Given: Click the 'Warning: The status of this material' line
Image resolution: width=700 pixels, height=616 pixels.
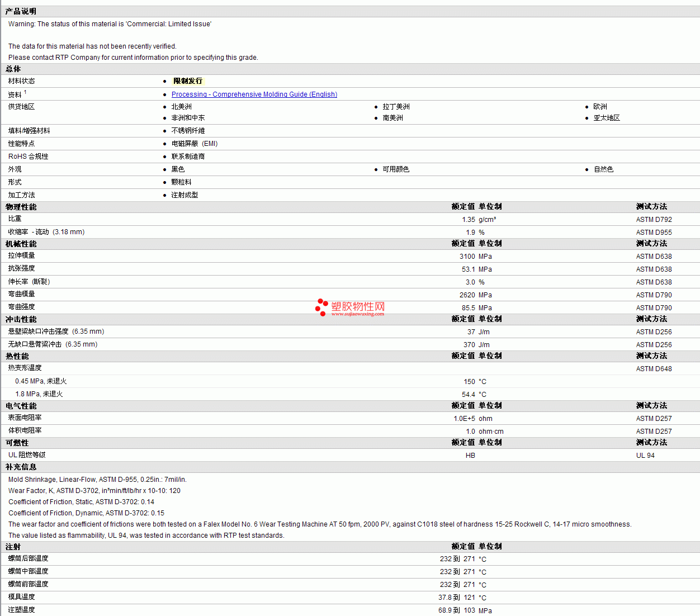Looking at the screenshot, I should click(x=110, y=24).
